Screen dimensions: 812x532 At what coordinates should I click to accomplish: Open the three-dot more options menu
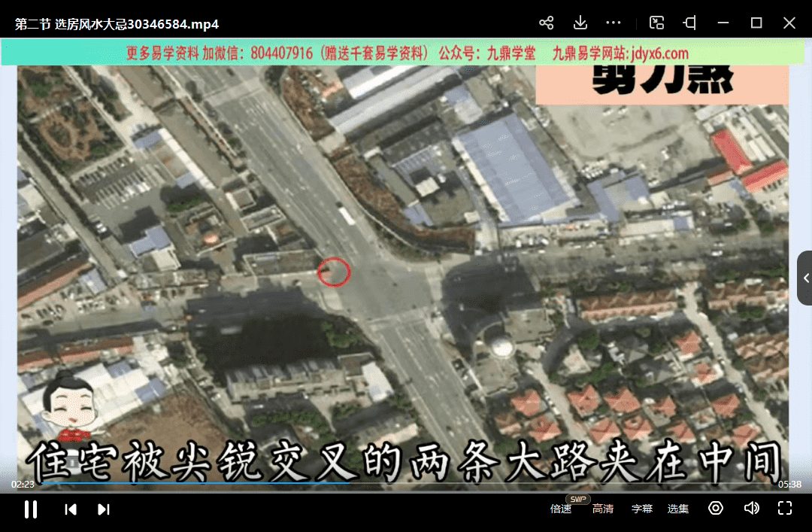614,23
